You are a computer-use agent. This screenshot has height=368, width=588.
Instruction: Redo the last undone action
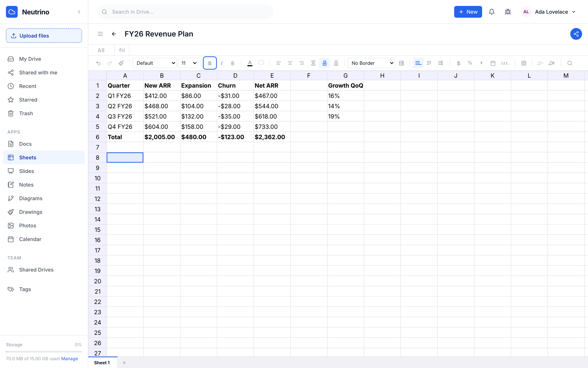click(x=110, y=63)
